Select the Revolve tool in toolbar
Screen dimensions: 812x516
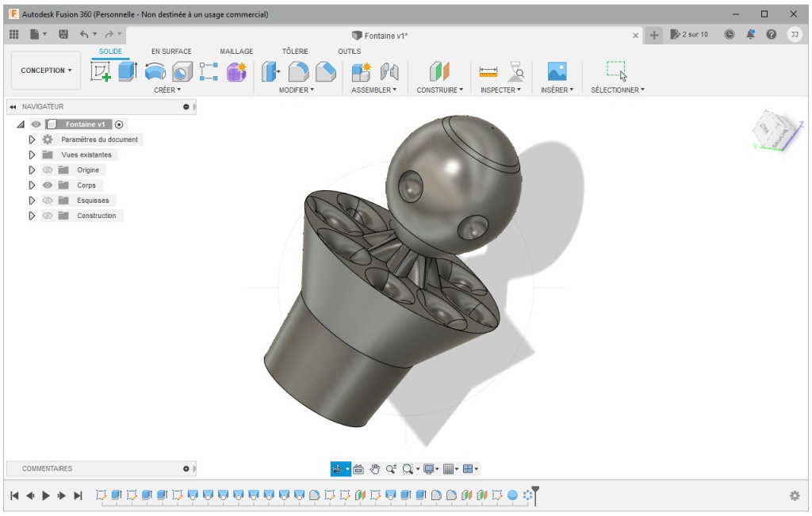155,72
